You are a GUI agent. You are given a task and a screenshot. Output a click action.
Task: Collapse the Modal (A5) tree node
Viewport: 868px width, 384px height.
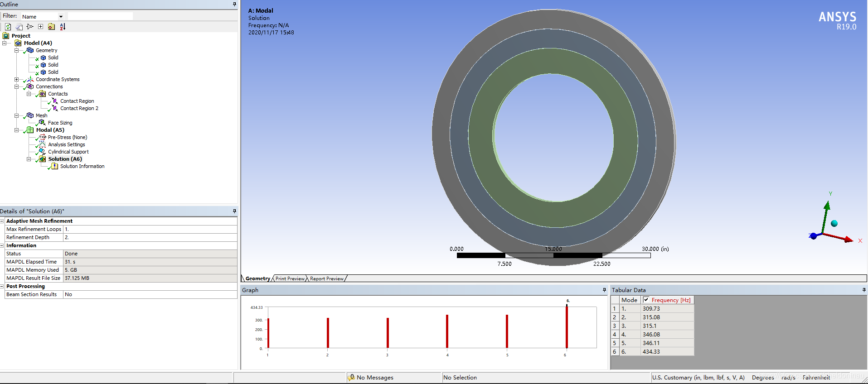17,130
